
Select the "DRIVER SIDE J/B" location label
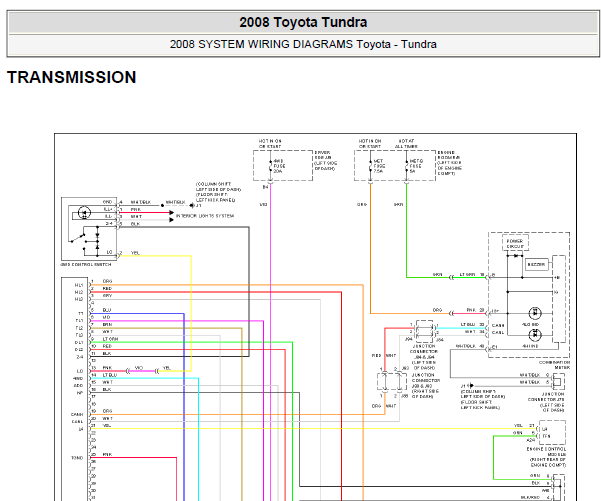click(325, 161)
